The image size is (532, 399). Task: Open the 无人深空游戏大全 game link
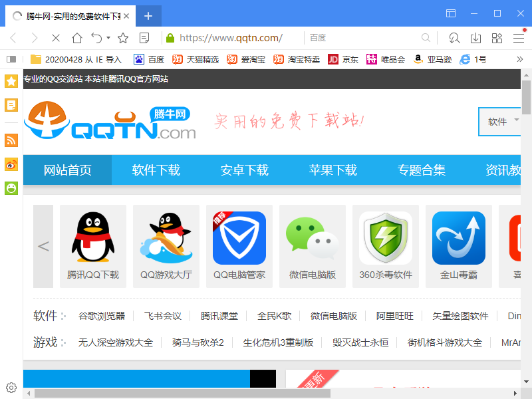point(116,342)
